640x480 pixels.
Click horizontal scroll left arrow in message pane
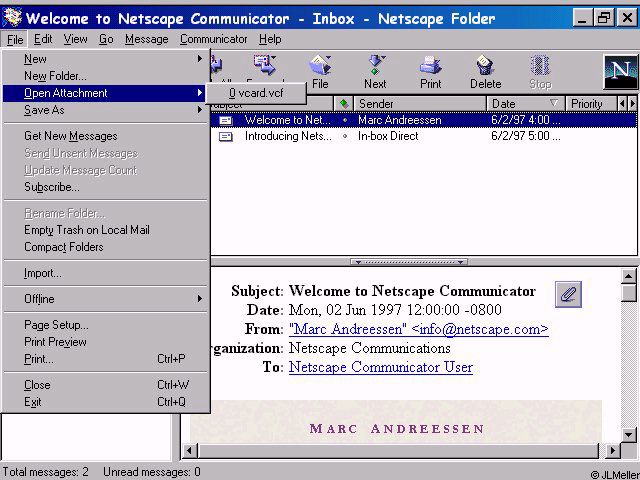pos(189,451)
